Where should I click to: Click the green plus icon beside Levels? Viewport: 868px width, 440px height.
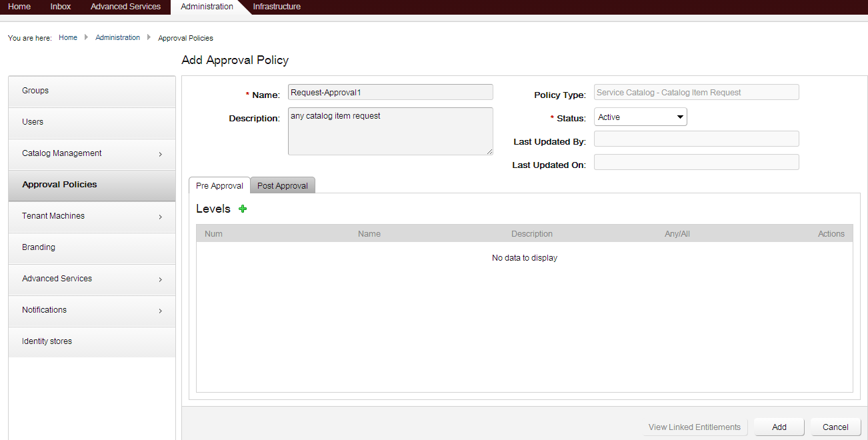[243, 209]
